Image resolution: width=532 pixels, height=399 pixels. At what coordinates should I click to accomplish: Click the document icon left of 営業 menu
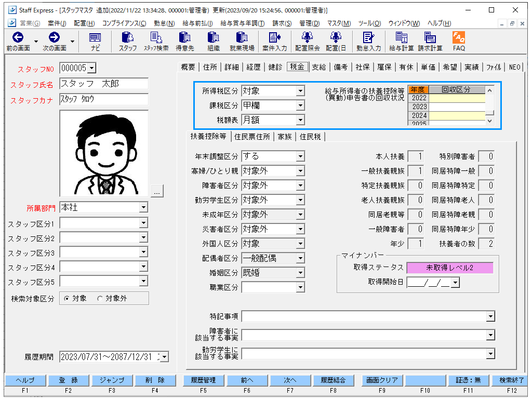tap(12, 23)
